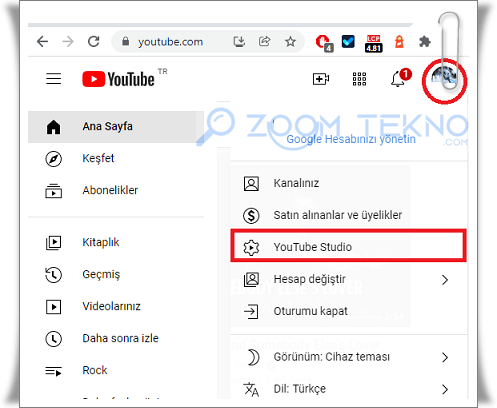The width and height of the screenshot is (497, 408).
Task: Click the sign-out arrow icon beside Oturumu kapat
Action: 251,311
